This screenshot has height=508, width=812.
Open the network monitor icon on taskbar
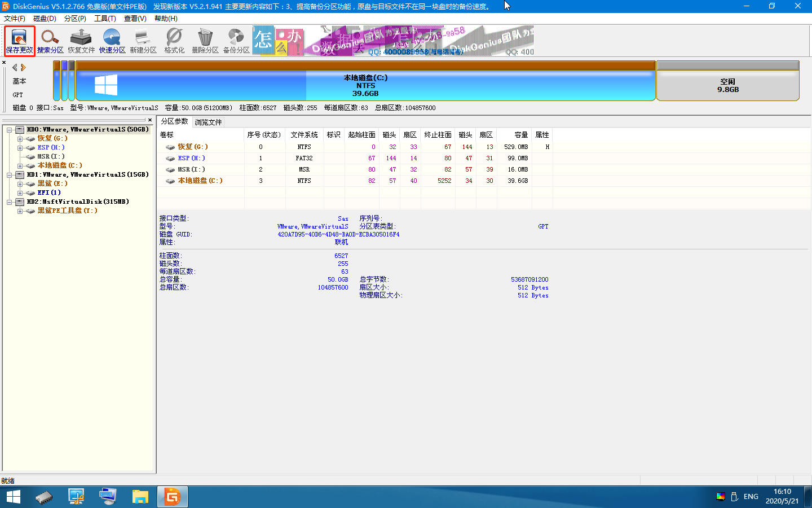coord(76,497)
